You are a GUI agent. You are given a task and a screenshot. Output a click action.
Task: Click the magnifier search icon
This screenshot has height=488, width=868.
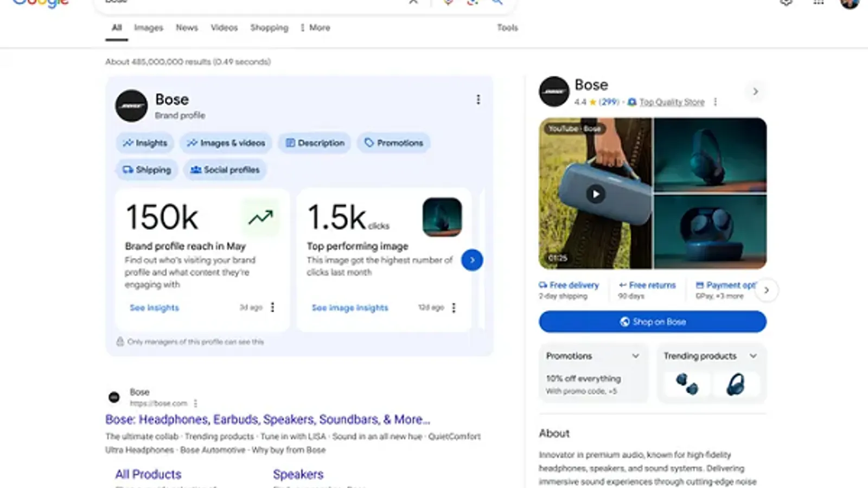[x=496, y=2]
